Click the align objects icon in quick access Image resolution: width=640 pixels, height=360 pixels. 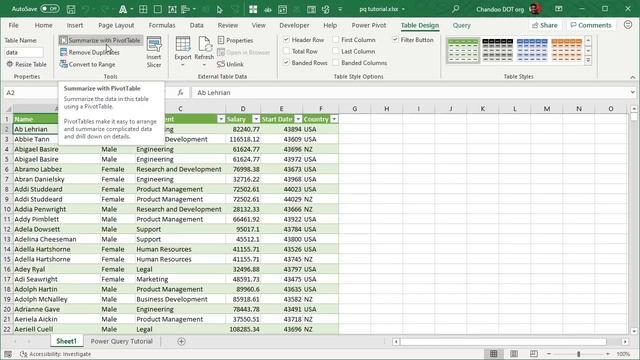tap(187, 9)
